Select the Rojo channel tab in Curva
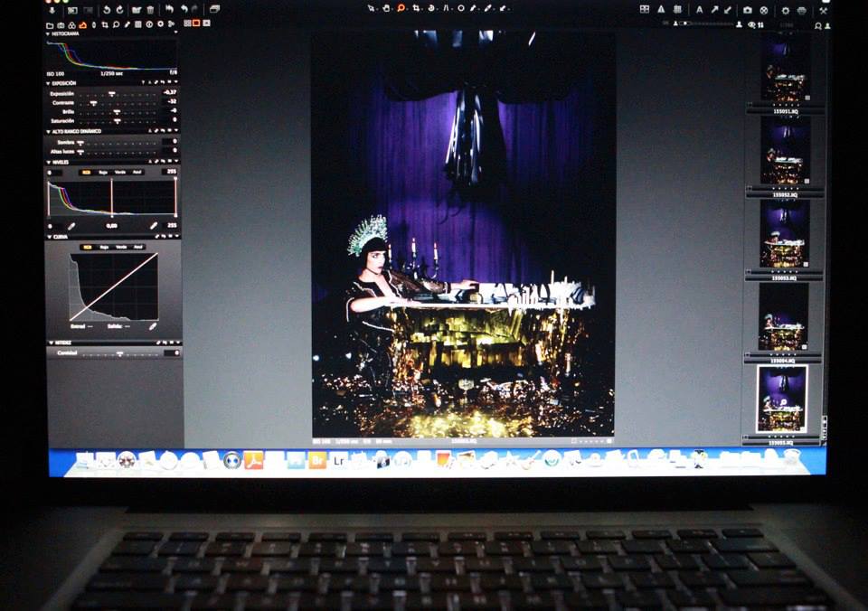The width and height of the screenshot is (868, 611). [104, 247]
